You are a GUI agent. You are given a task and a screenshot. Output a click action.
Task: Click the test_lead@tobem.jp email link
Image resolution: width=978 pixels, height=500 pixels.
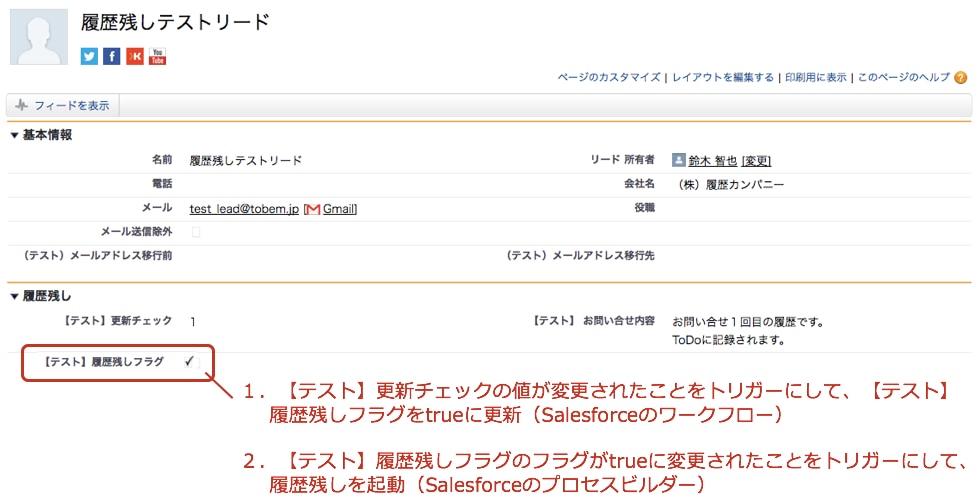tap(244, 209)
